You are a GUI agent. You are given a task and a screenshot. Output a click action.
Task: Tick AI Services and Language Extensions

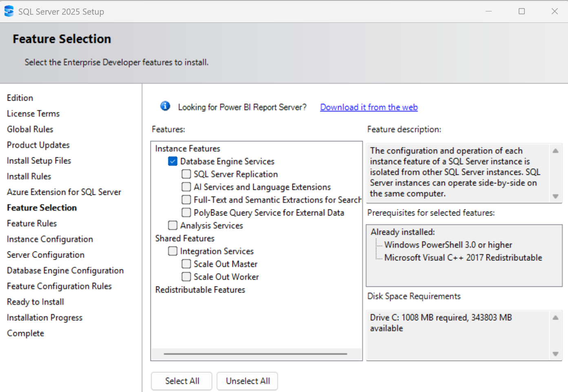tap(186, 187)
